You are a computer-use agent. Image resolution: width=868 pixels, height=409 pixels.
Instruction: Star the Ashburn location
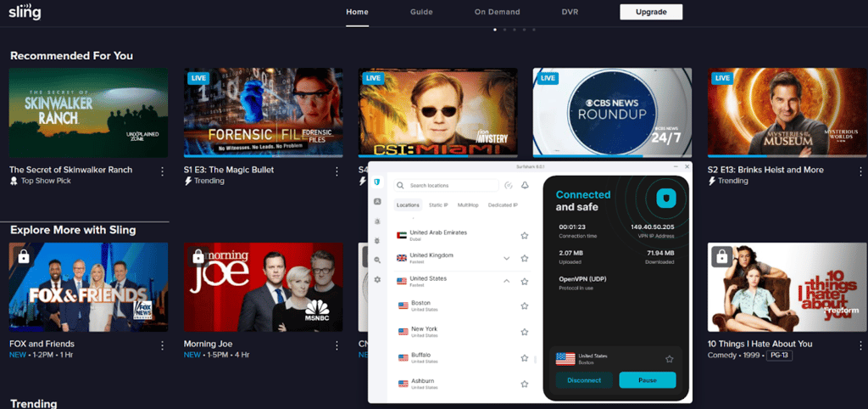click(524, 384)
